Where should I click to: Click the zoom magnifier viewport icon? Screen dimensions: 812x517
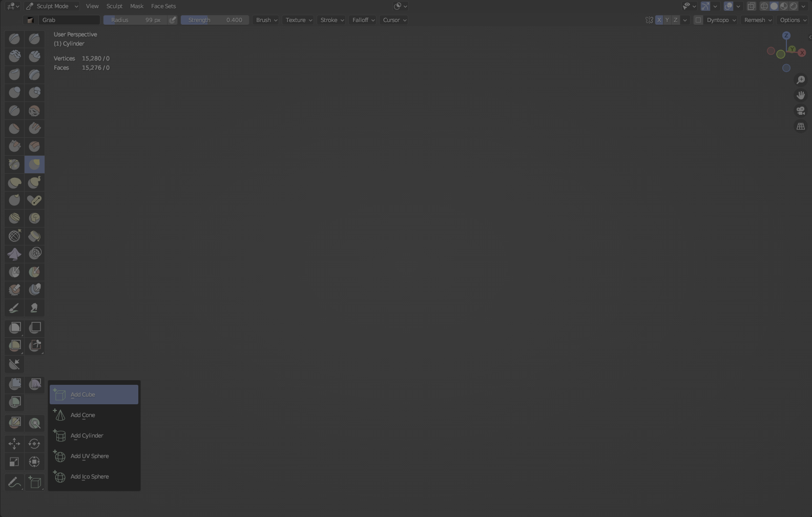coord(801,80)
